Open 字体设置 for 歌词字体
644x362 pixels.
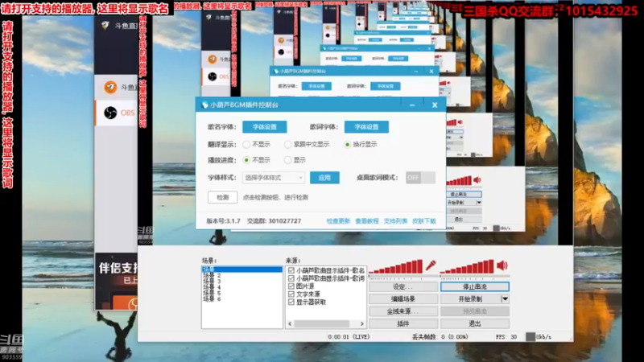(x=366, y=127)
